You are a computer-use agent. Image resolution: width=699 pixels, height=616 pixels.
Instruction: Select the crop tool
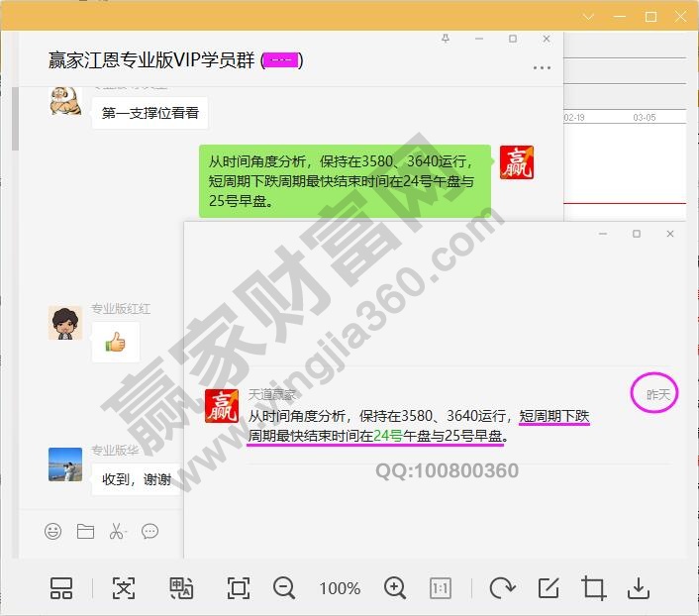click(594, 588)
